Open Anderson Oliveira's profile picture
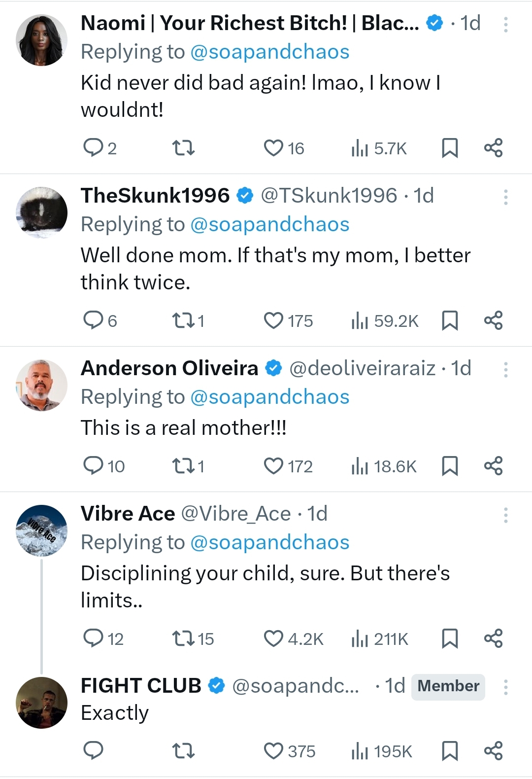The width and height of the screenshot is (532, 779). coord(41,385)
